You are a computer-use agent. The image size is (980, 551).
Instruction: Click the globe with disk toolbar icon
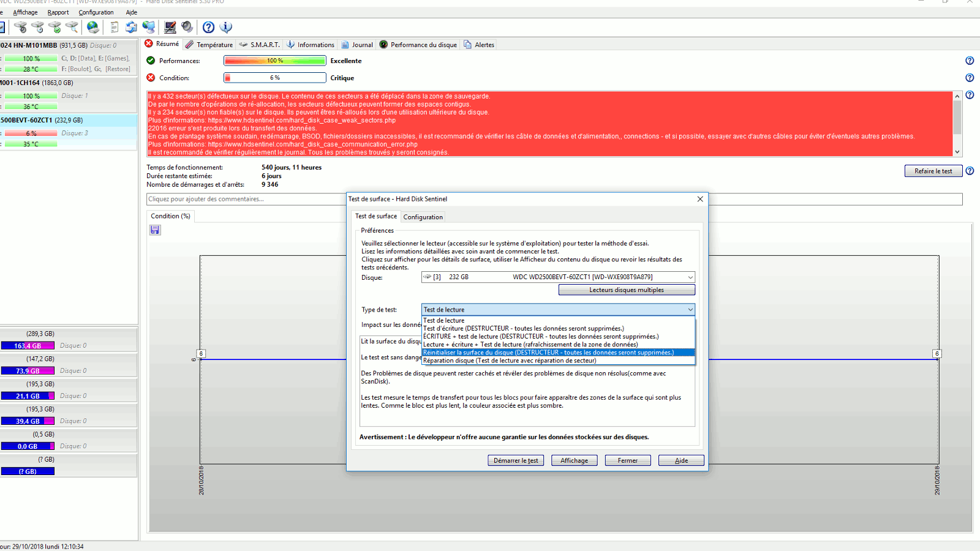(92, 27)
